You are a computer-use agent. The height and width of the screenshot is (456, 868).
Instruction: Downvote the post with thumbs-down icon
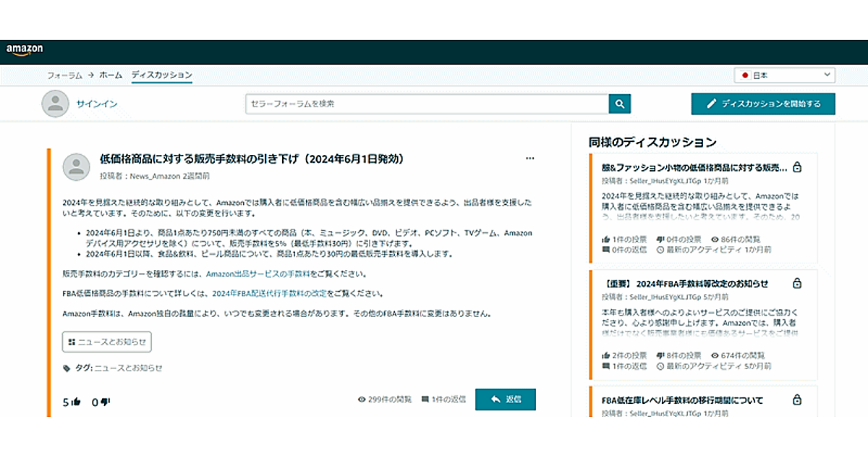(105, 402)
